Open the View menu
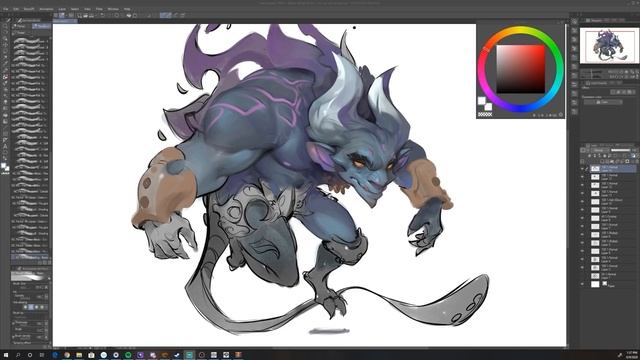 click(87, 9)
